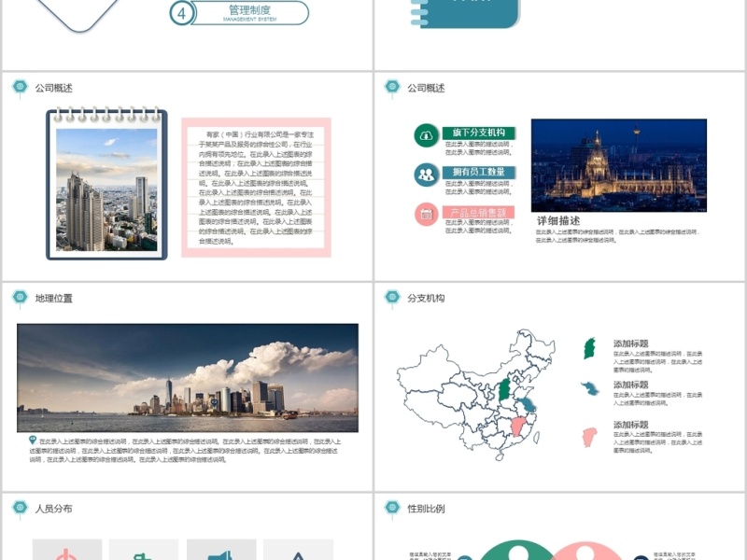The height and width of the screenshot is (560, 747).
Task: Select the blue 拥有员工数量 label
Action: tap(474, 173)
